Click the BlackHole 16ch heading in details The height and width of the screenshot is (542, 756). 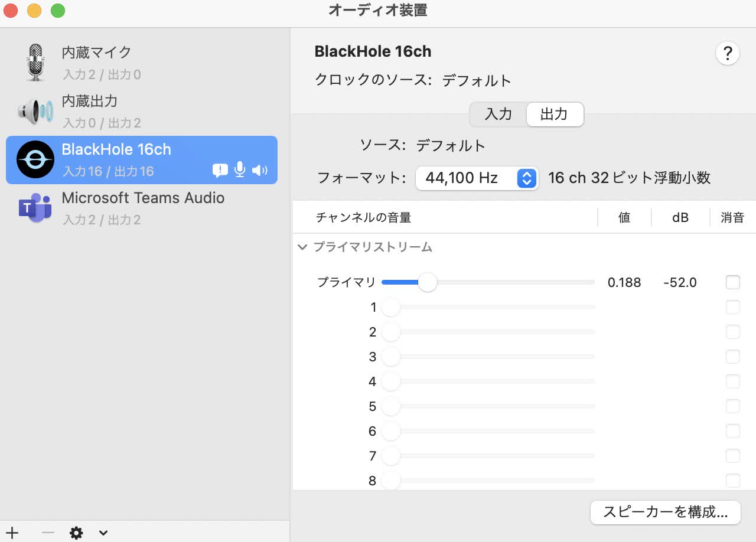point(373,51)
